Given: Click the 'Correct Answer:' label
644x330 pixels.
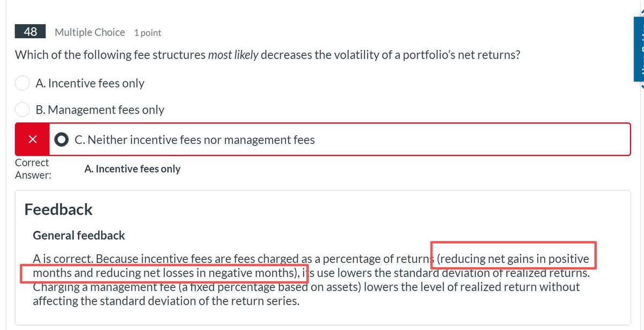Looking at the screenshot, I should [x=32, y=168].
